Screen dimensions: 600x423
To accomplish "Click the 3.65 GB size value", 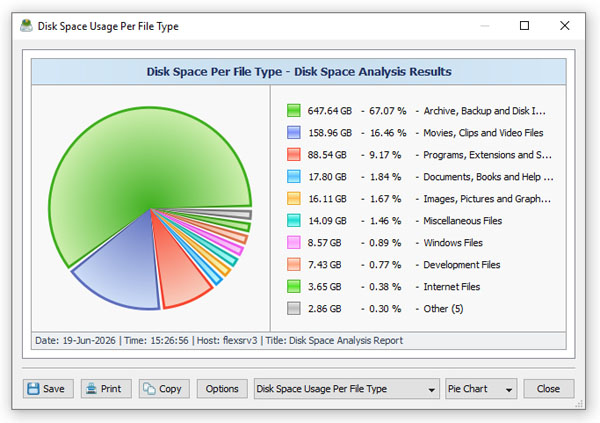I will 324,287.
